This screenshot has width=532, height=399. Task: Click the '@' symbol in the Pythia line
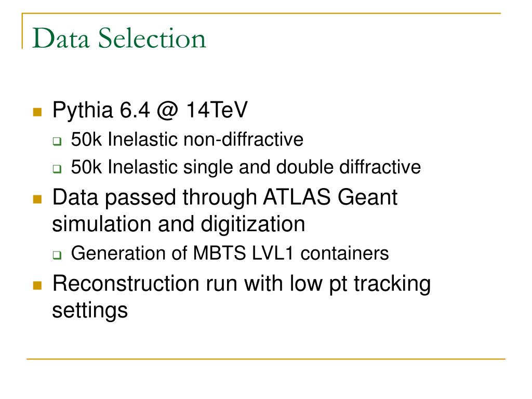point(168,111)
